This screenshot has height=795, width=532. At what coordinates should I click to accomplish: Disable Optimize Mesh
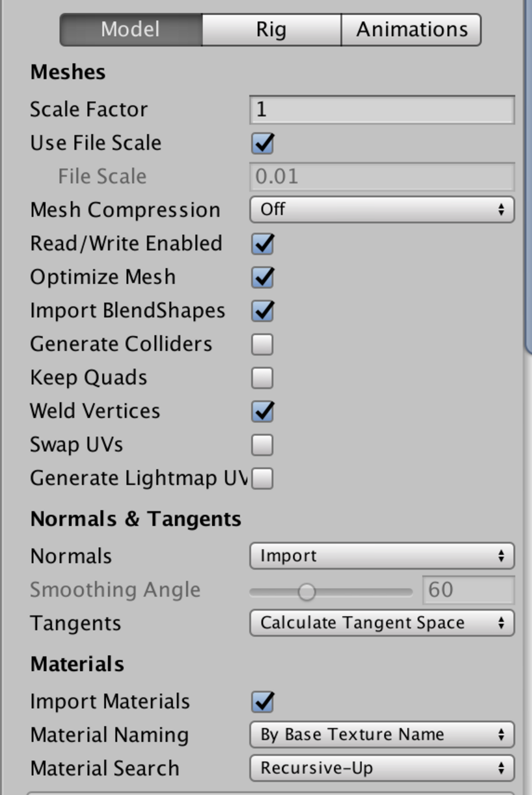pos(262,277)
